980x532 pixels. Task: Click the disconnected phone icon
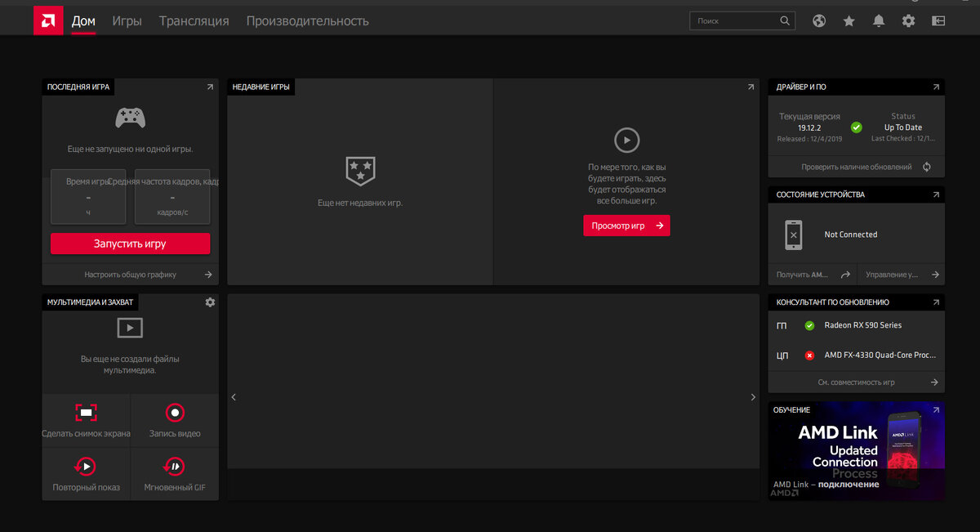point(793,235)
